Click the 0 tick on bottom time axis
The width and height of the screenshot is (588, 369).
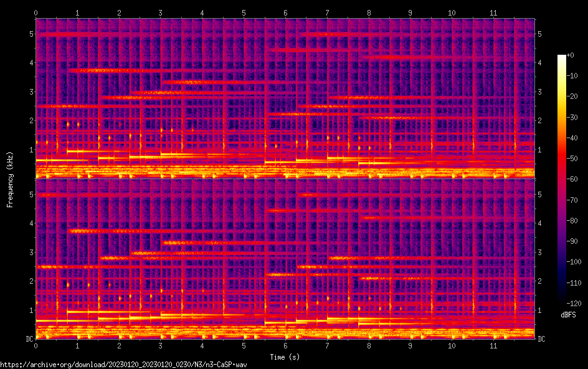click(x=36, y=345)
